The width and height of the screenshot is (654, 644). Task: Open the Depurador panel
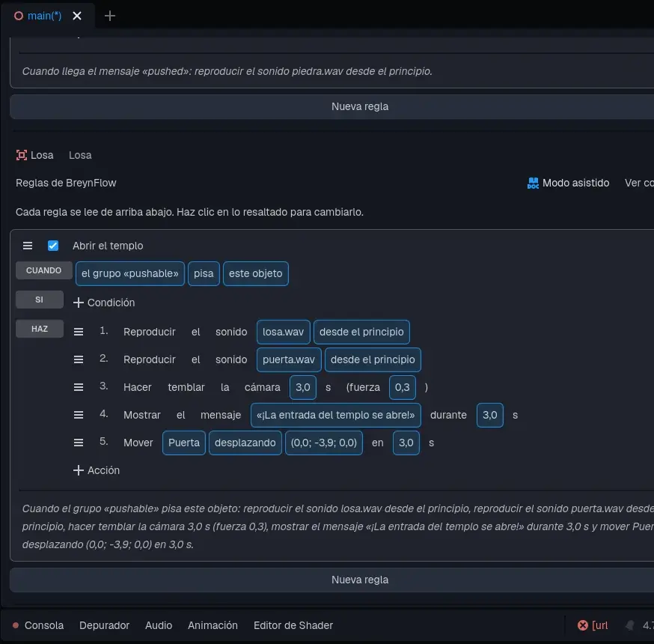[104, 625]
